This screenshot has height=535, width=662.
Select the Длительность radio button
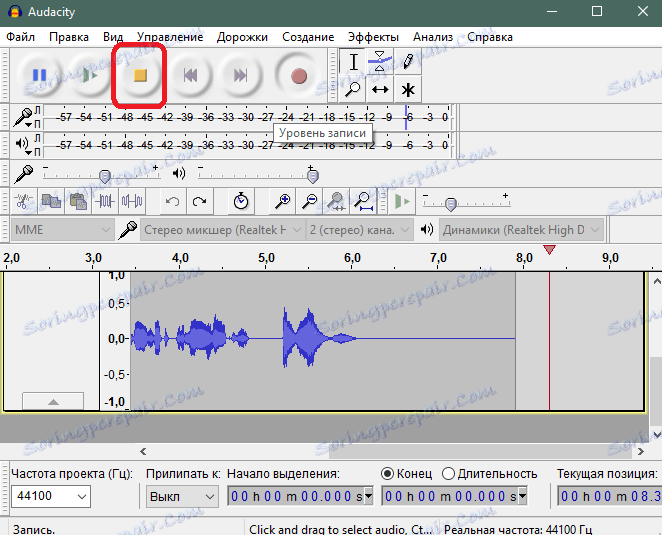click(448, 474)
